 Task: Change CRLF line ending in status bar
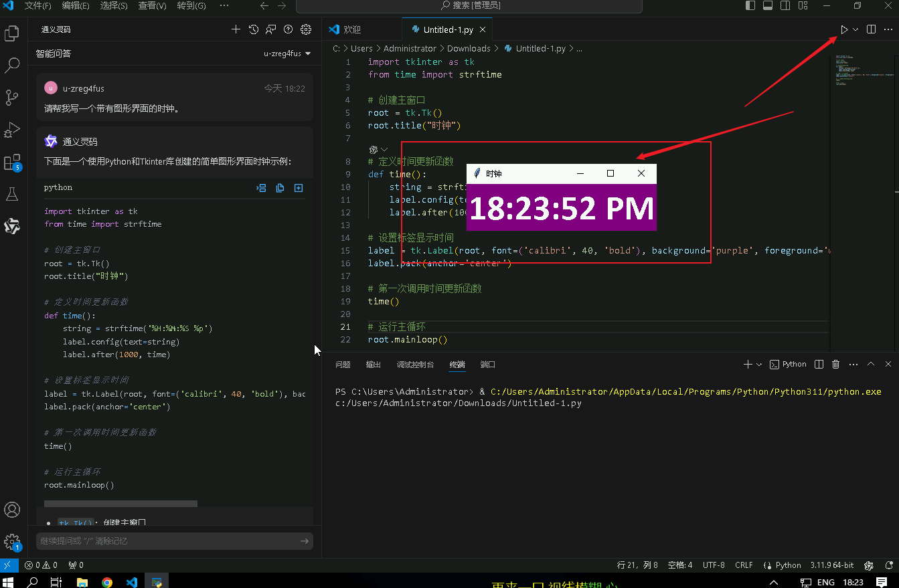coord(744,565)
